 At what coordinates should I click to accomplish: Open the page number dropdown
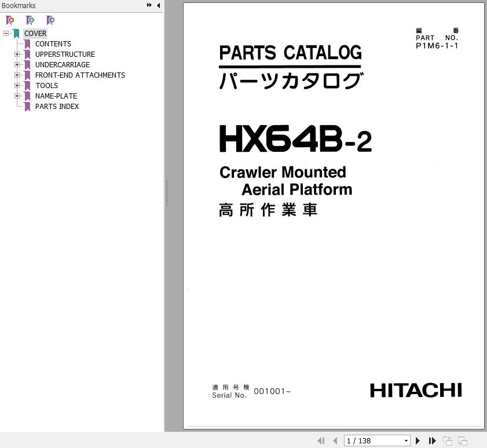coord(406,441)
